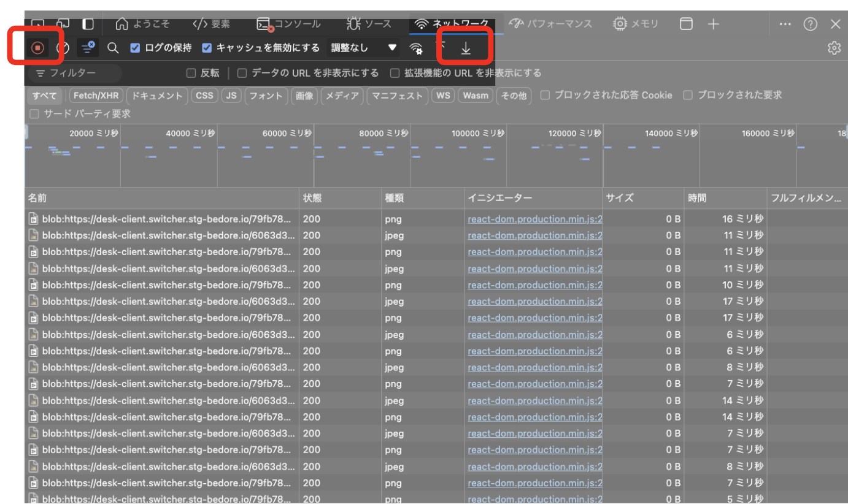Click file icon of the 16 ミリ秒 row
This screenshot has height=504, width=848.
(33, 219)
